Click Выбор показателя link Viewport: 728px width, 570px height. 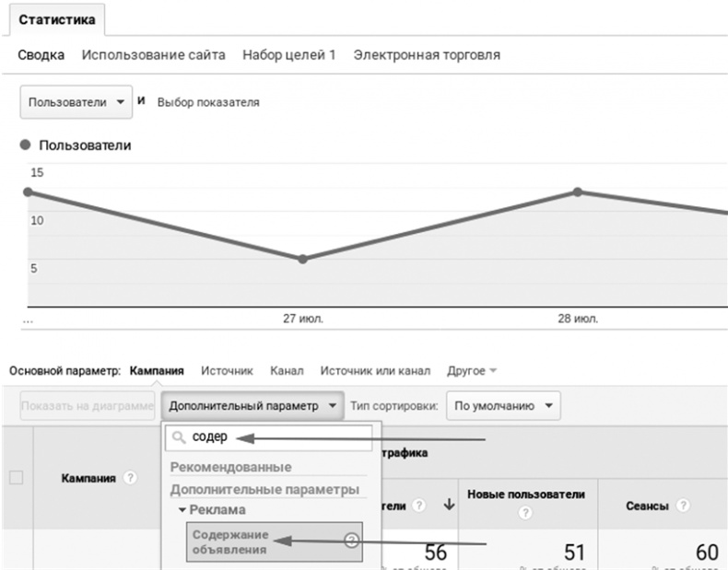208,102
